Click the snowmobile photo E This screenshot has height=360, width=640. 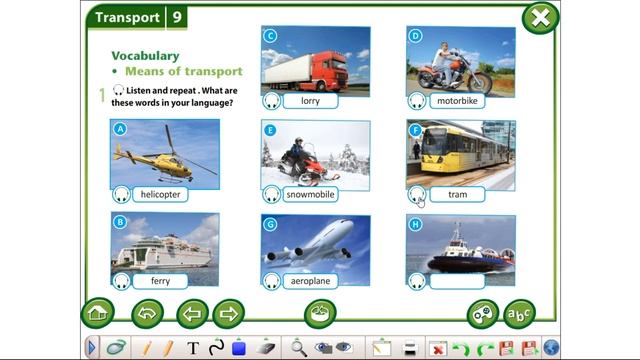pos(316,155)
